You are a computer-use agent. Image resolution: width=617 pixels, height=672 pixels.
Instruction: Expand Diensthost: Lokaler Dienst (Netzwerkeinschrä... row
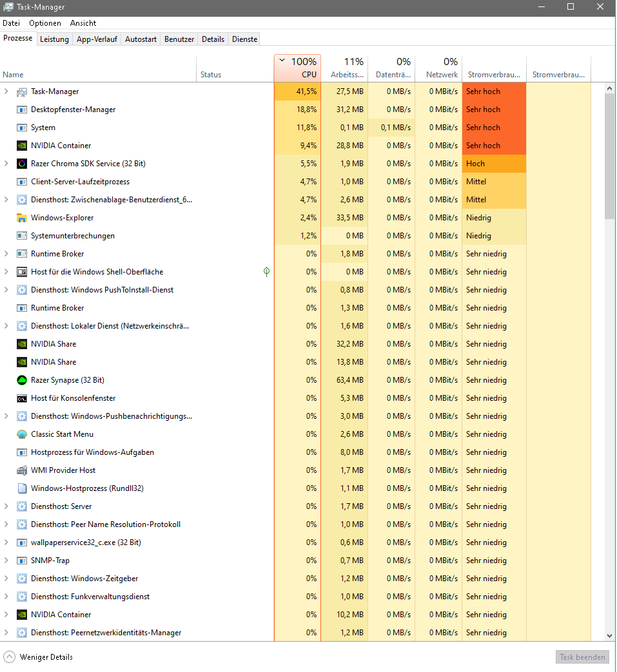pos(6,326)
